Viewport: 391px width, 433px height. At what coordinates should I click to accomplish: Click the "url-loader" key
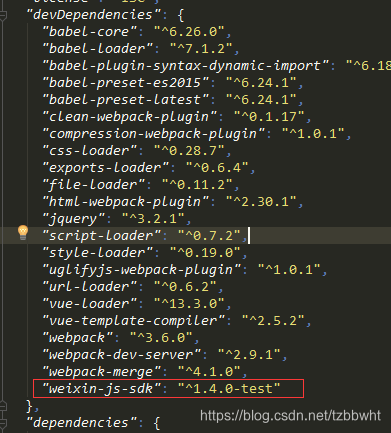(x=89, y=287)
